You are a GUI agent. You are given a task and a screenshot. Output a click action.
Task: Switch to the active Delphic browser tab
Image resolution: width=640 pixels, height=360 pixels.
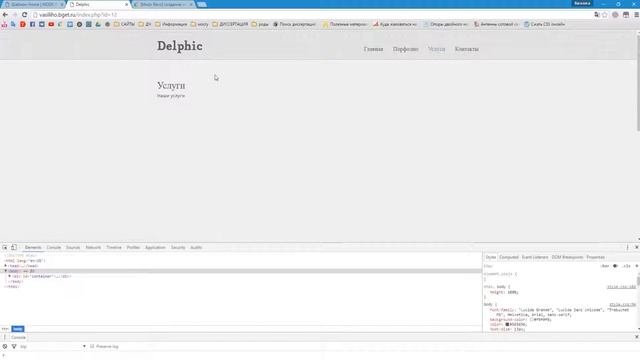98,4
